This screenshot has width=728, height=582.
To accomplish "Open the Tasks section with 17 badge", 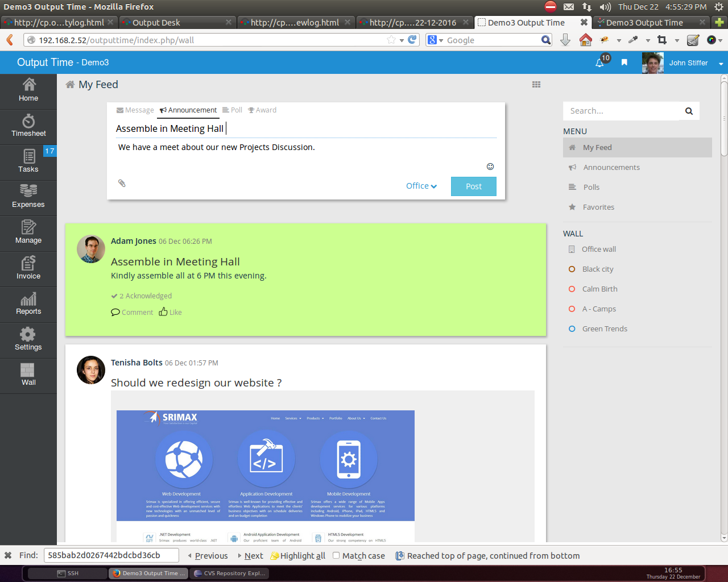I will tap(28, 162).
